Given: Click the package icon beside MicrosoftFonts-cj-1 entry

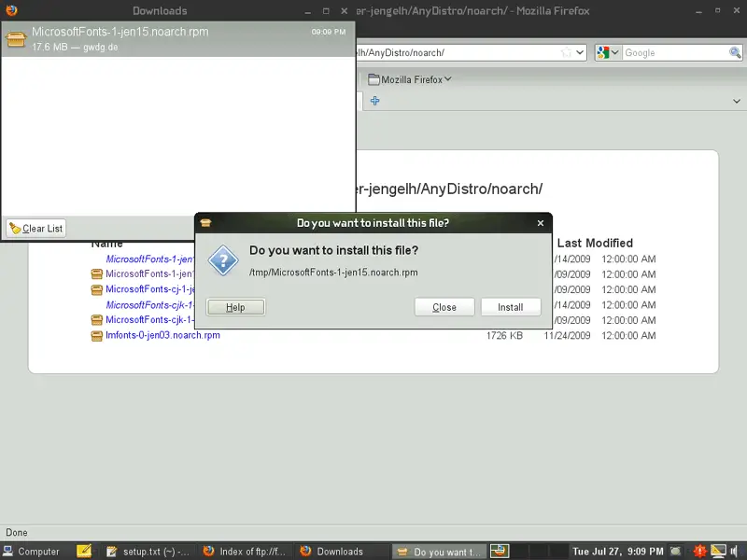Looking at the screenshot, I should pos(97,289).
